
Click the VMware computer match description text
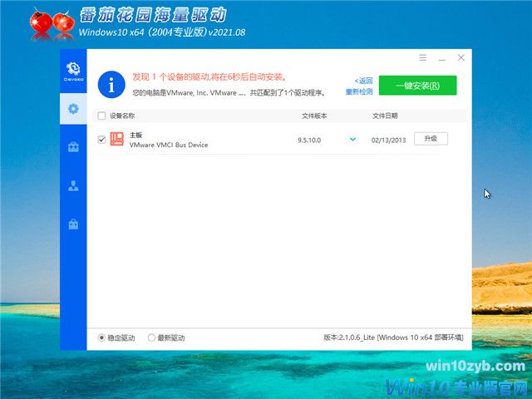pyautogui.click(x=229, y=92)
